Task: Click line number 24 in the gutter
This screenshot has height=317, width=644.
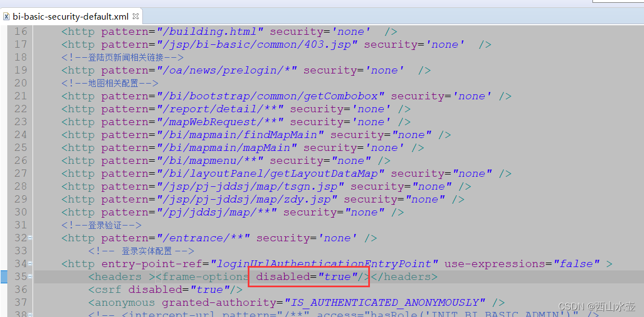Action: 20,135
